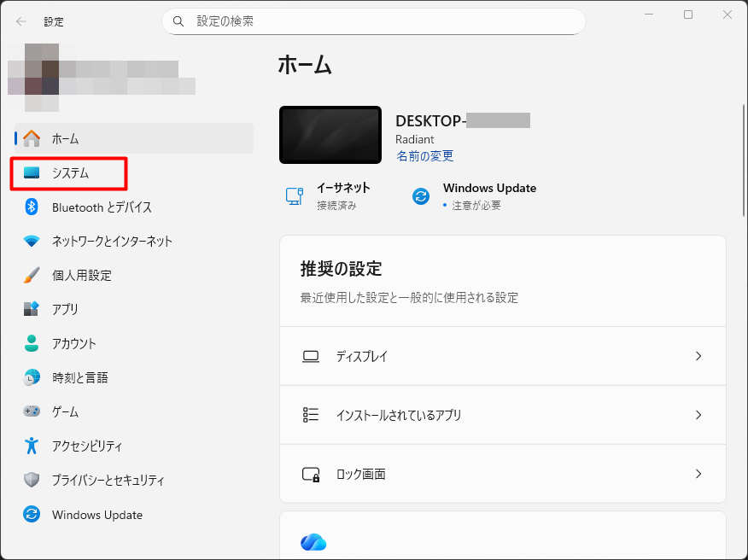This screenshot has width=748, height=560.
Task: Expand the ロック画面 setting row
Action: click(x=503, y=473)
